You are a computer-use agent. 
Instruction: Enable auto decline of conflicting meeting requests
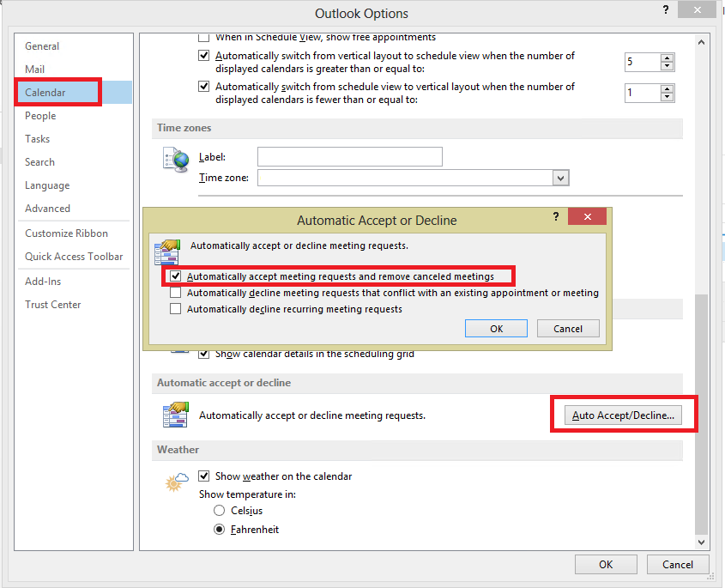point(175,293)
